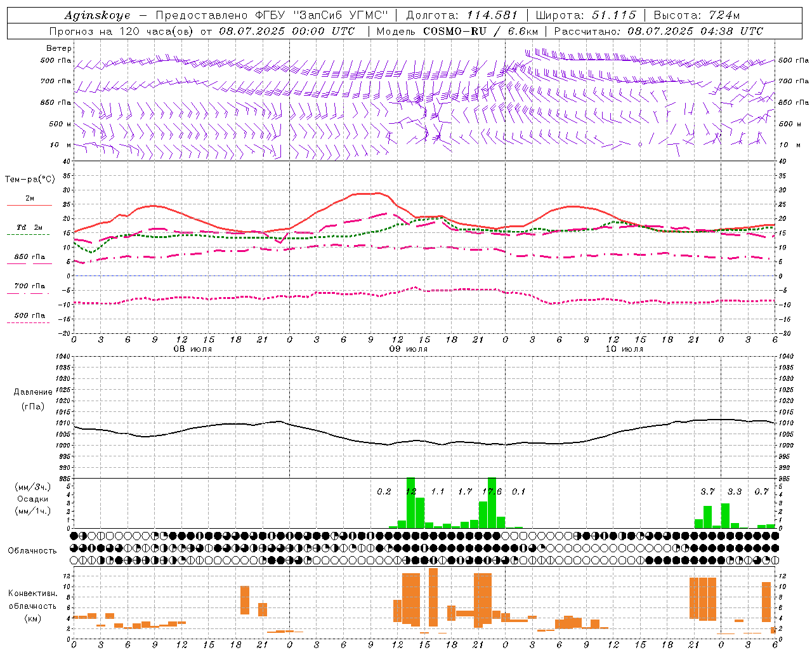Click the 'Высота: 724м' header value
Screen dimensions: 812x650
pyautogui.click(x=697, y=15)
